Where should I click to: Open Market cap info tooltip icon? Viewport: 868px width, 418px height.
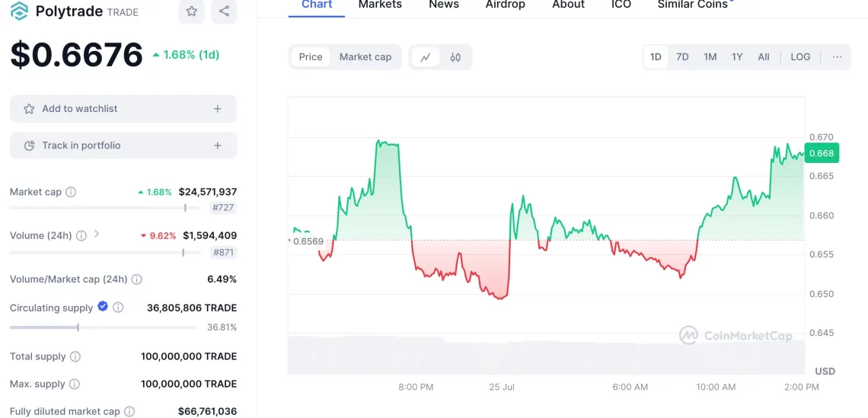coord(71,192)
